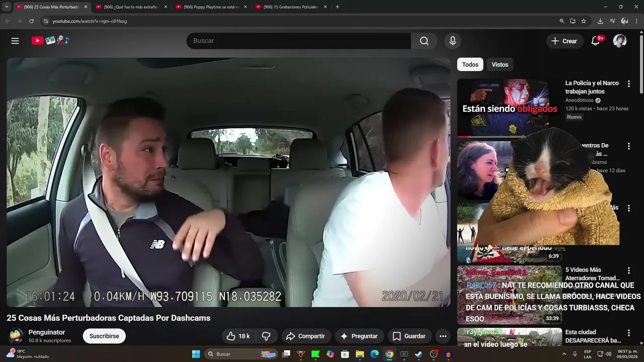The height and width of the screenshot is (362, 644).
Task: Open File Explorer from taskbar
Action: tap(360, 354)
